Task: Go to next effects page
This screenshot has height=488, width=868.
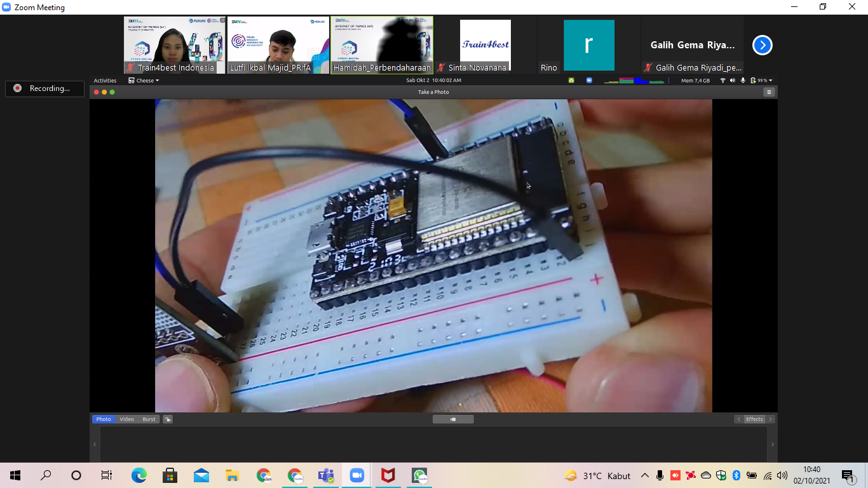Action: click(x=770, y=419)
